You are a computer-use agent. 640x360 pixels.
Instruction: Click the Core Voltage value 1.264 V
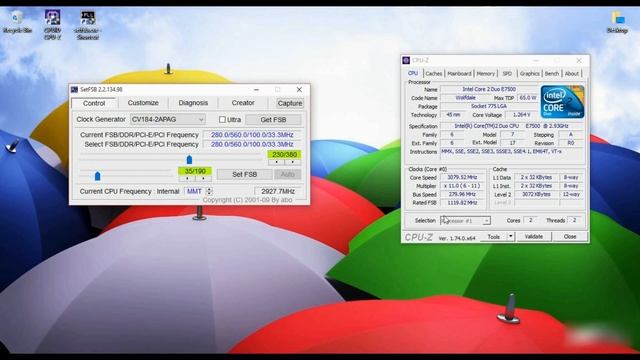(x=521, y=115)
